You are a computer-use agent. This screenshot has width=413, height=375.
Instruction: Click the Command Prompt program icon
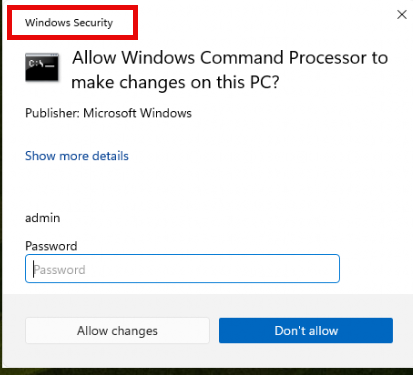pyautogui.click(x=42, y=67)
